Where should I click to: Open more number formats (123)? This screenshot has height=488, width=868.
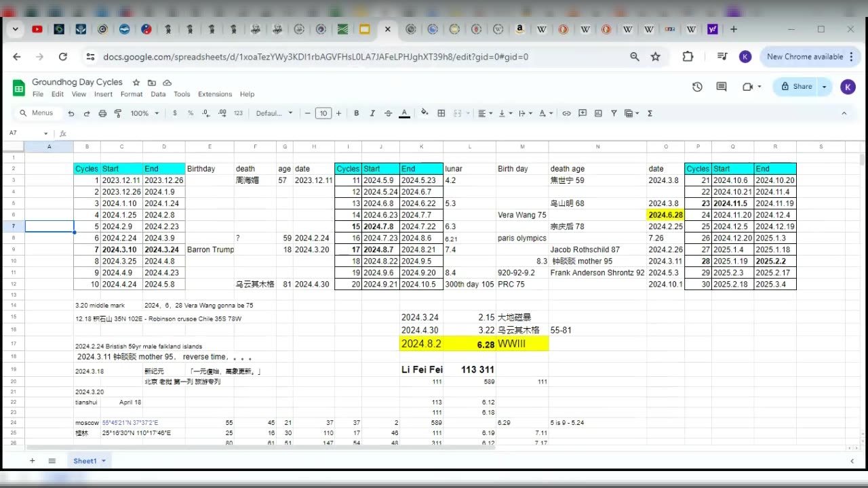(238, 113)
